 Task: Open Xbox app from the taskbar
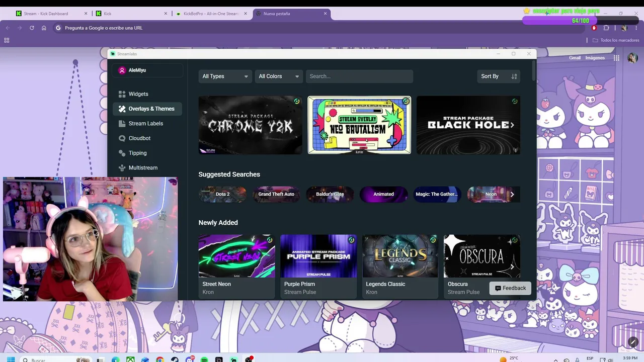(x=130, y=359)
